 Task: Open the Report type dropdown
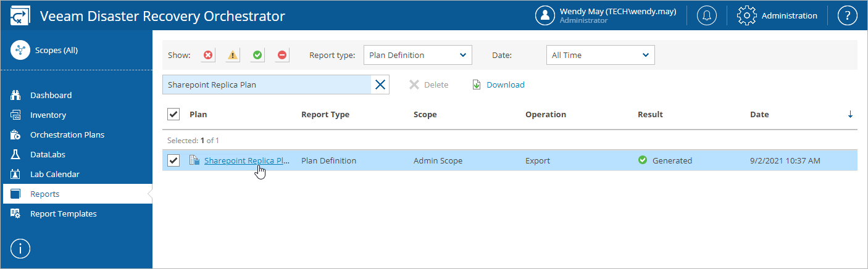pyautogui.click(x=418, y=55)
